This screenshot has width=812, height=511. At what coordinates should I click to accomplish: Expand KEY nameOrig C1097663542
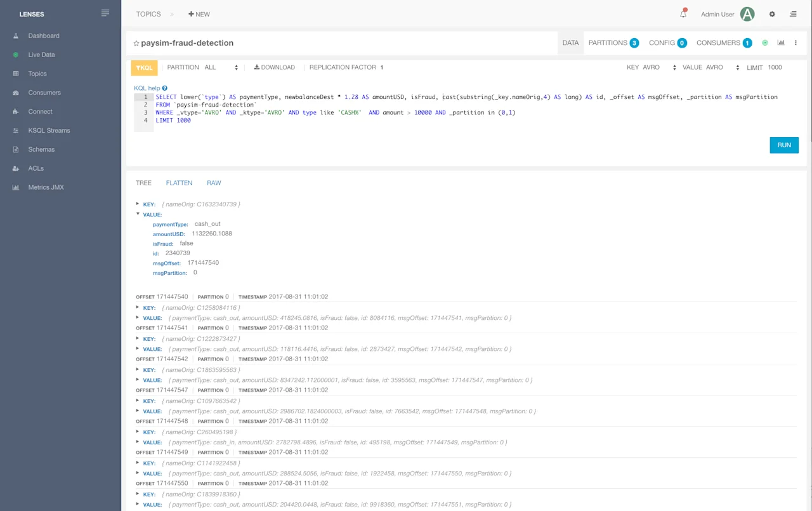click(138, 401)
